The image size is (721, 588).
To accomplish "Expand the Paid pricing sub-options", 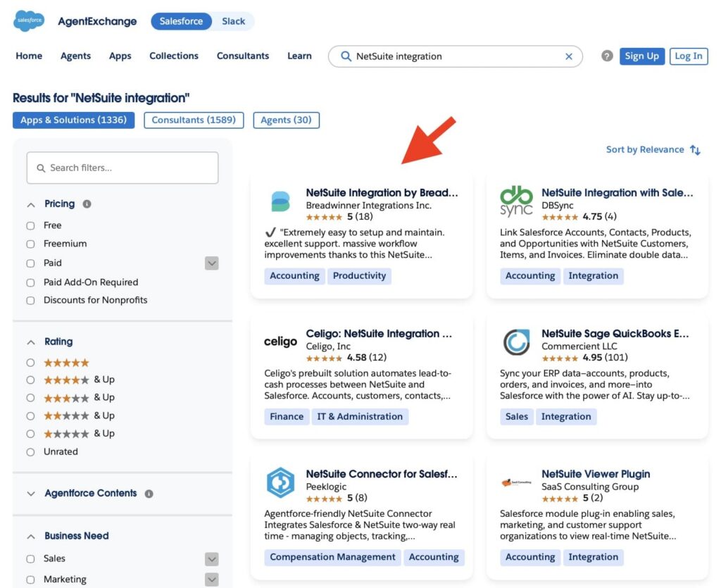I will pyautogui.click(x=211, y=263).
